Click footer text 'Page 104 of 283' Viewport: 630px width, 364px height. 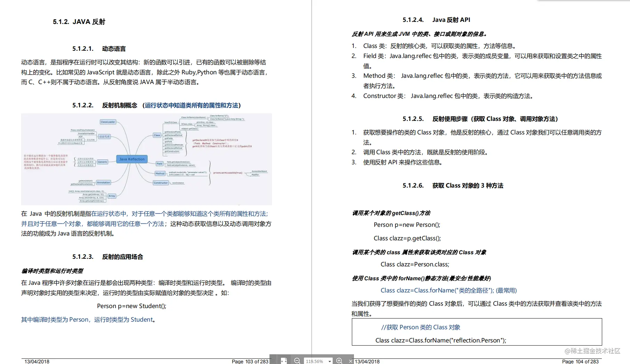[x=580, y=362]
